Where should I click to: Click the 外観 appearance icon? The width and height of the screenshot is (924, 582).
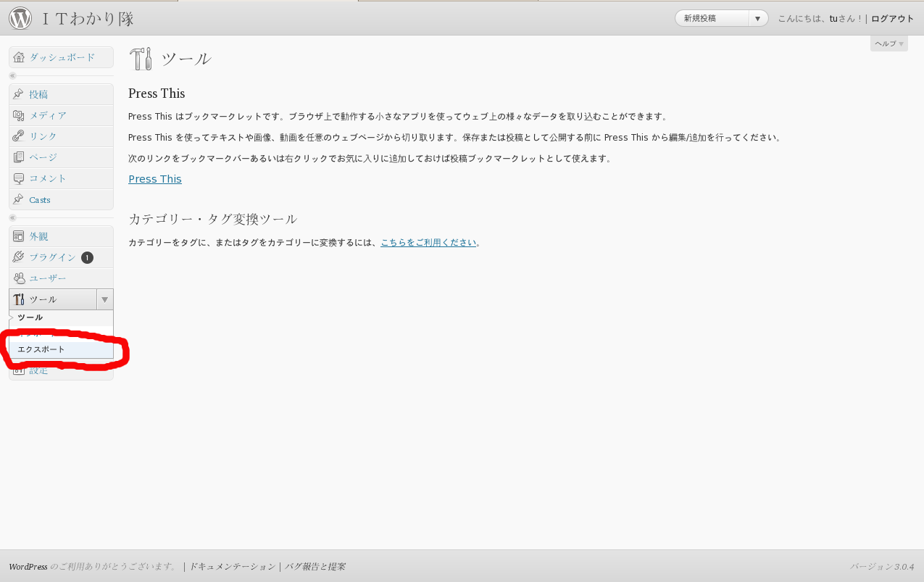pyautogui.click(x=19, y=236)
